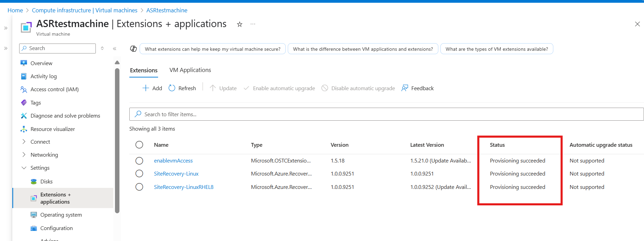Image resolution: width=644 pixels, height=241 pixels.
Task: Click the Disks icon in Settings
Action: coord(34,181)
